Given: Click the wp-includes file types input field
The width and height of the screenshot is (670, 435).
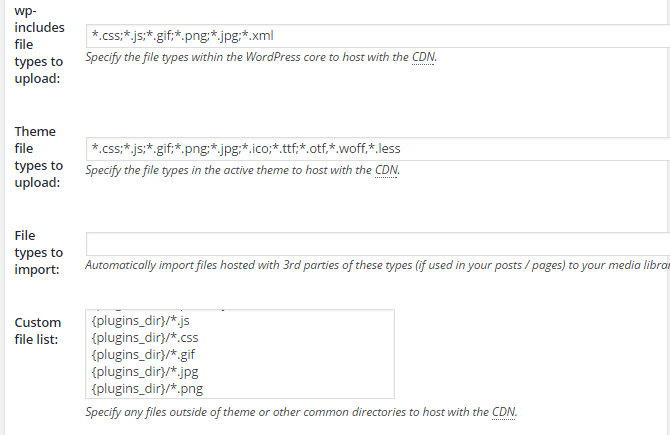Looking at the screenshot, I should tap(378, 36).
